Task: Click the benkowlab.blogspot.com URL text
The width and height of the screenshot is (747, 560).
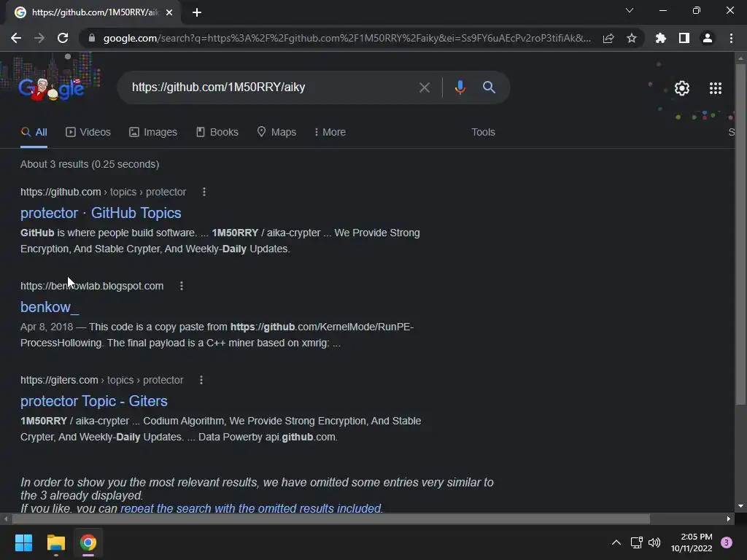Action: click(92, 286)
